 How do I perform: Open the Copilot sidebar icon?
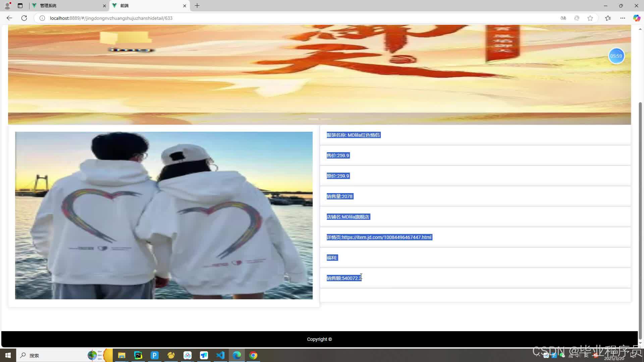pos(636,18)
